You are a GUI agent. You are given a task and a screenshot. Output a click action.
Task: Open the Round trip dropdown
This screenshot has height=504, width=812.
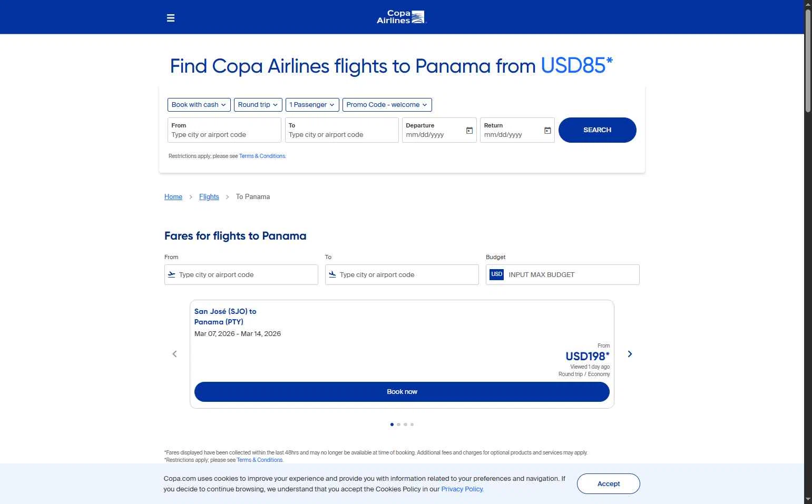pos(258,105)
